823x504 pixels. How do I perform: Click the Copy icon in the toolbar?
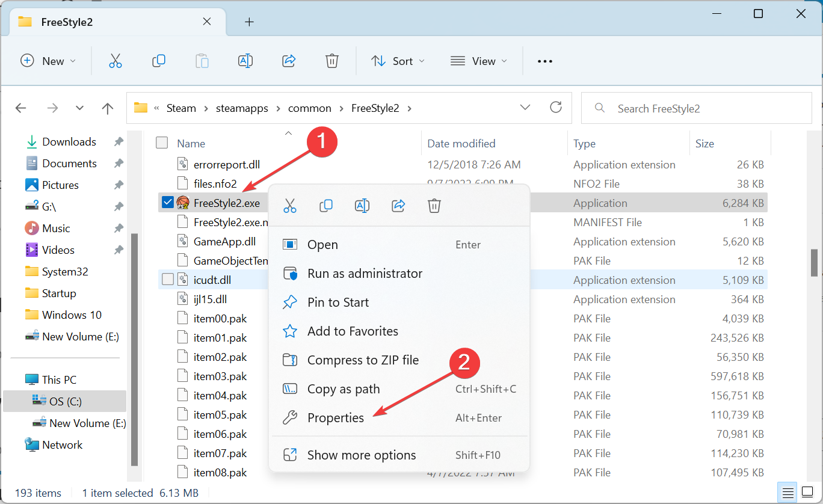[x=159, y=61]
